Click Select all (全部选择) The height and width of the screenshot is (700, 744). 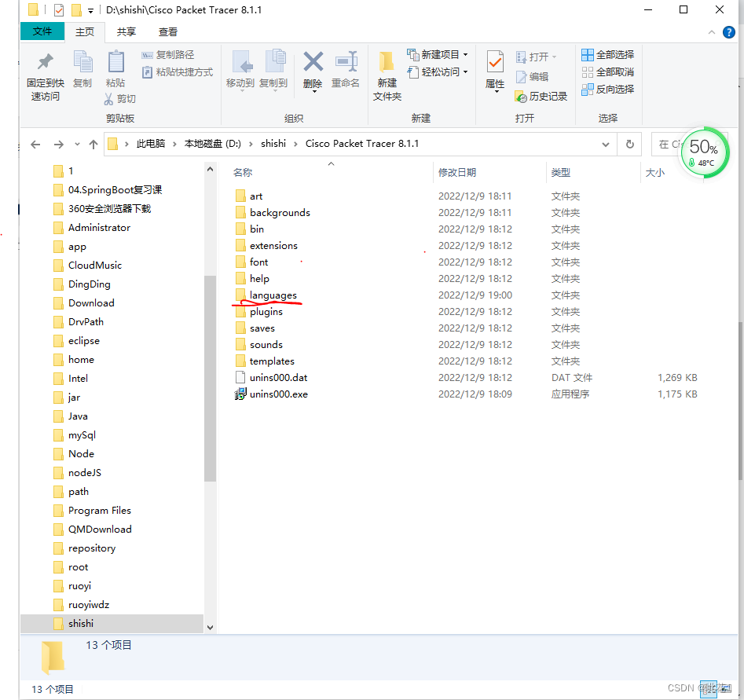(608, 55)
